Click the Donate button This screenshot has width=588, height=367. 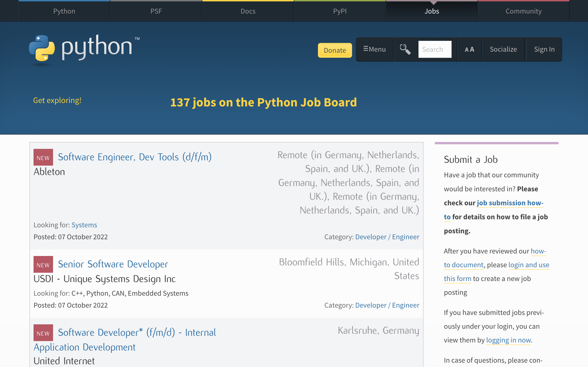[x=335, y=50]
